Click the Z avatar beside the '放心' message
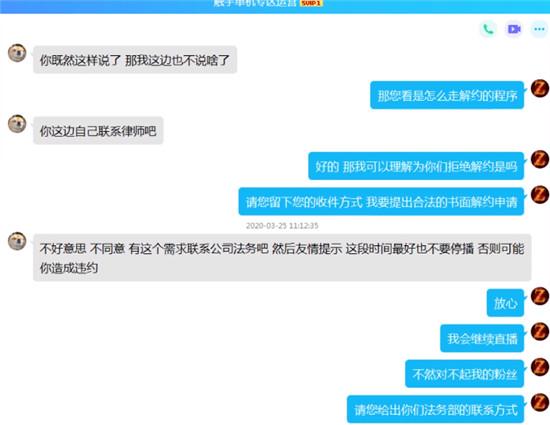 pyautogui.click(x=540, y=296)
